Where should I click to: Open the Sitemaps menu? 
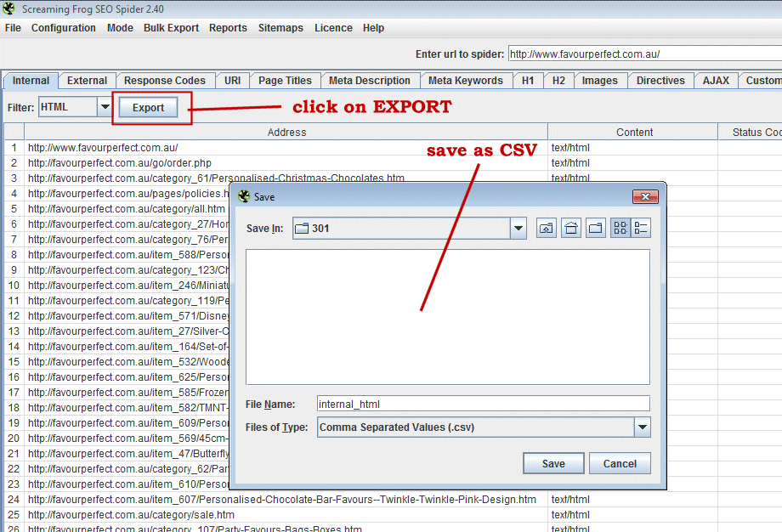tap(280, 28)
